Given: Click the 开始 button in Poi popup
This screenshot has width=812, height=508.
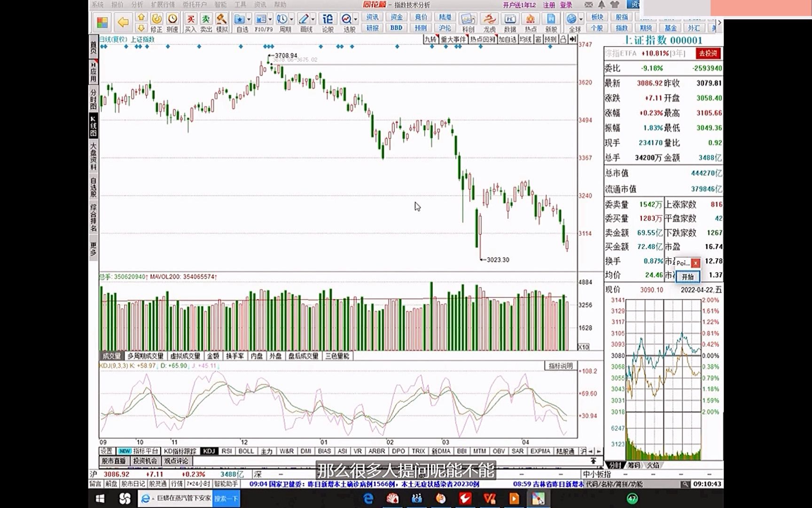Looking at the screenshot, I should tap(687, 277).
